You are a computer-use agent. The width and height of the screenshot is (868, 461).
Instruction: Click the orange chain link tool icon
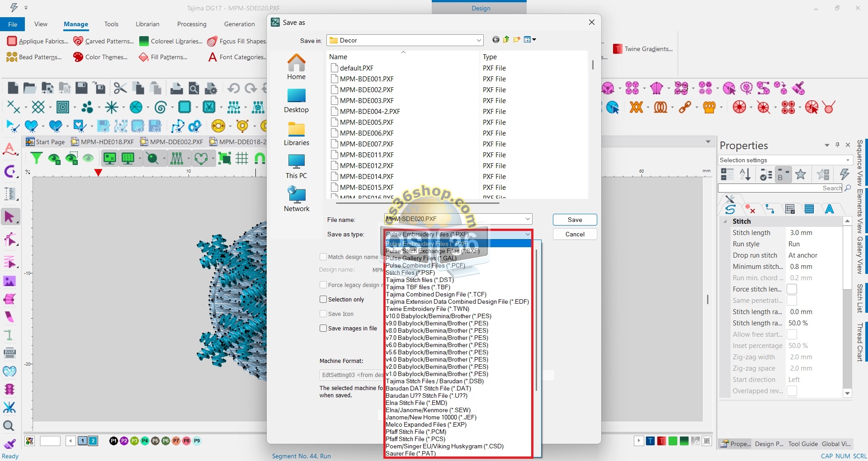coord(685,107)
